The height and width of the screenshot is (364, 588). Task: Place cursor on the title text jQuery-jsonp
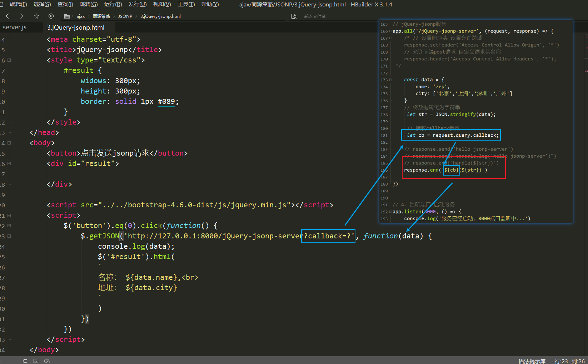102,50
